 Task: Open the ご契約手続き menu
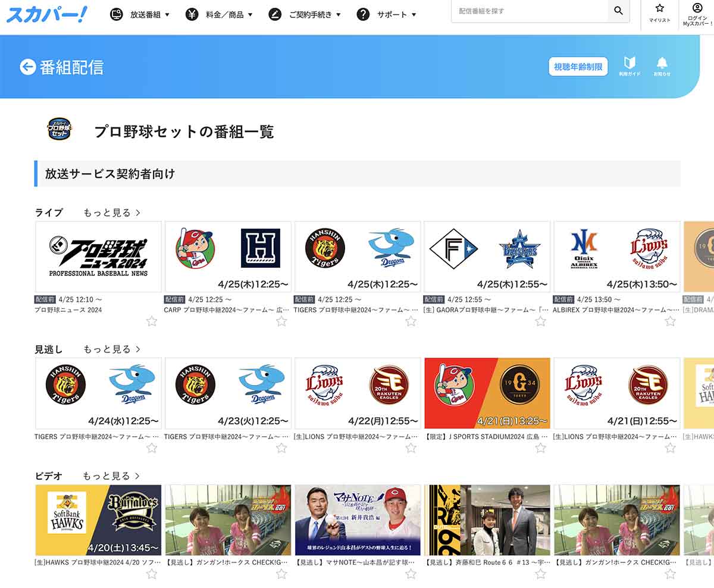pos(310,14)
